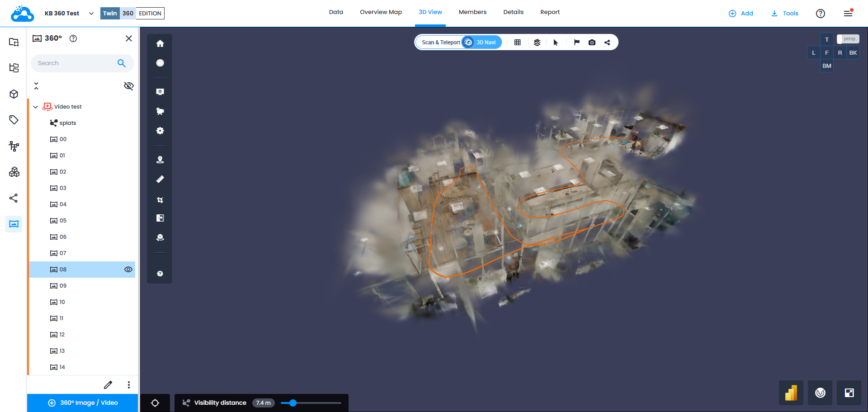This screenshot has height=412, width=868.
Task: Click the video camera icon in the viewer toolbar
Action: click(x=160, y=111)
